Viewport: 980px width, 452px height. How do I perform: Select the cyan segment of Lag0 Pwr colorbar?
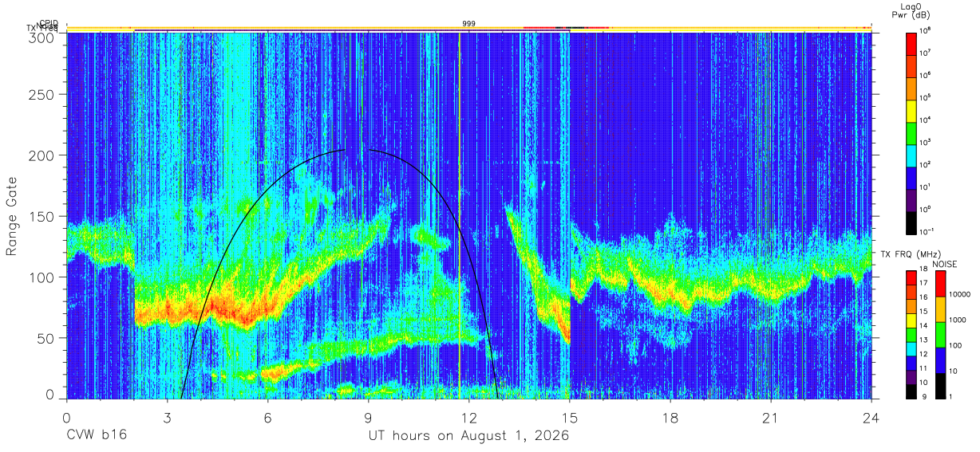(x=911, y=155)
